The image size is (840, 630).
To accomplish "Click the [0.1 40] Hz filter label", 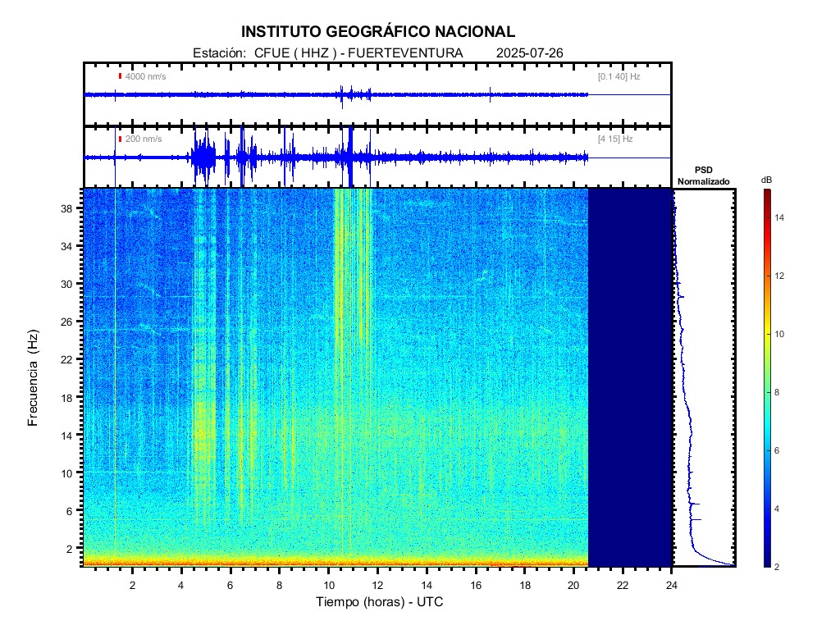I will tap(619, 76).
